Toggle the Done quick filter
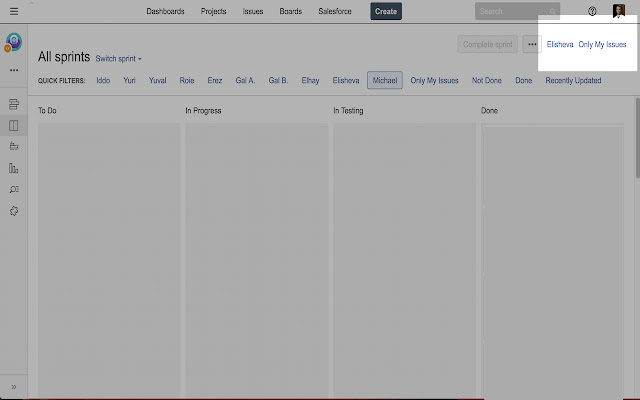 524,80
